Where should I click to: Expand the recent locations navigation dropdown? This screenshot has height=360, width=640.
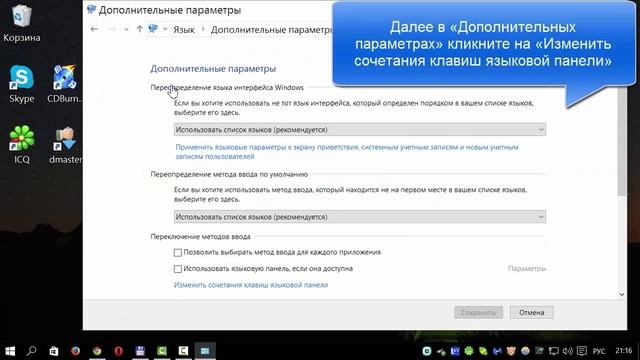126,29
